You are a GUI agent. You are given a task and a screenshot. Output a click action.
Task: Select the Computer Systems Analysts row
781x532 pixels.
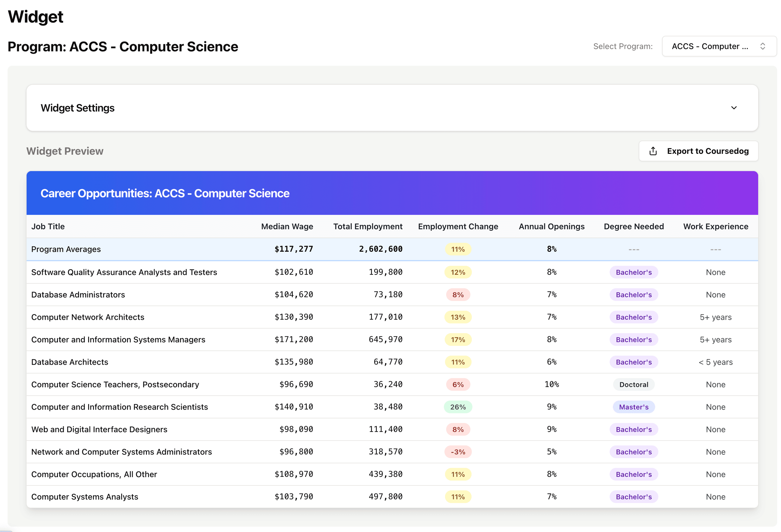pos(85,497)
